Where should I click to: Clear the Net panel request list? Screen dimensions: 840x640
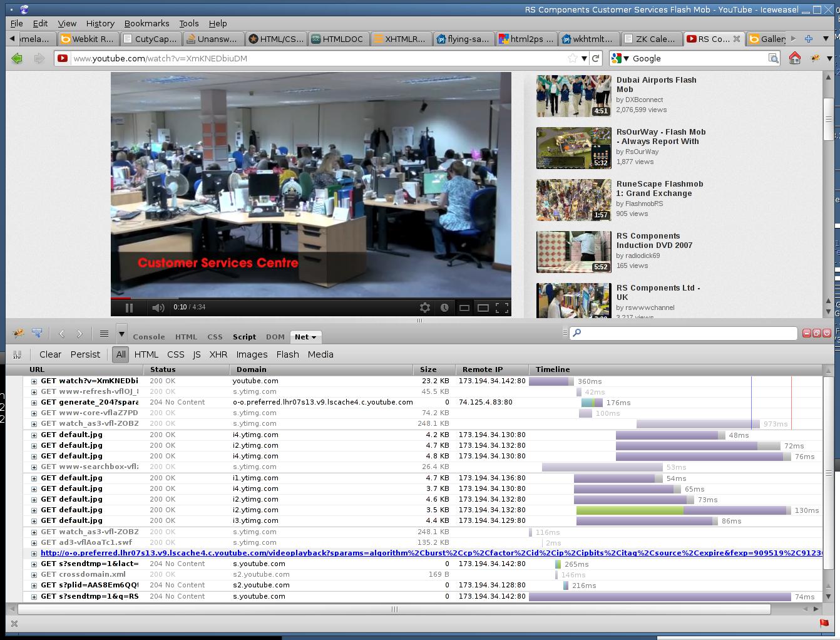point(50,354)
